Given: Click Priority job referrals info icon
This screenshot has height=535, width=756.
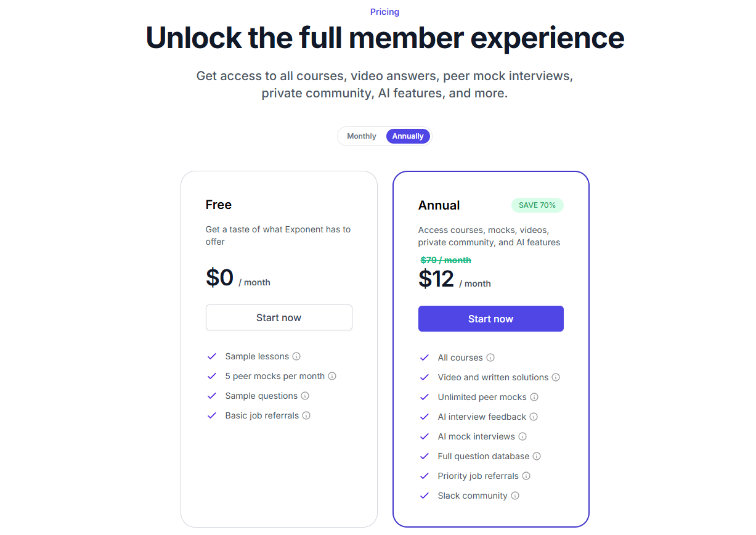Looking at the screenshot, I should pyautogui.click(x=526, y=476).
